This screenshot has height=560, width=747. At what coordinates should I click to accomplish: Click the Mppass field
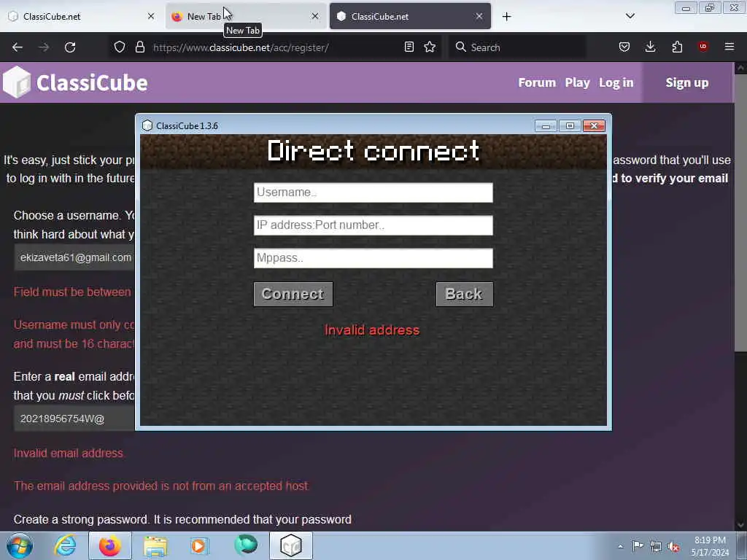[x=373, y=258]
